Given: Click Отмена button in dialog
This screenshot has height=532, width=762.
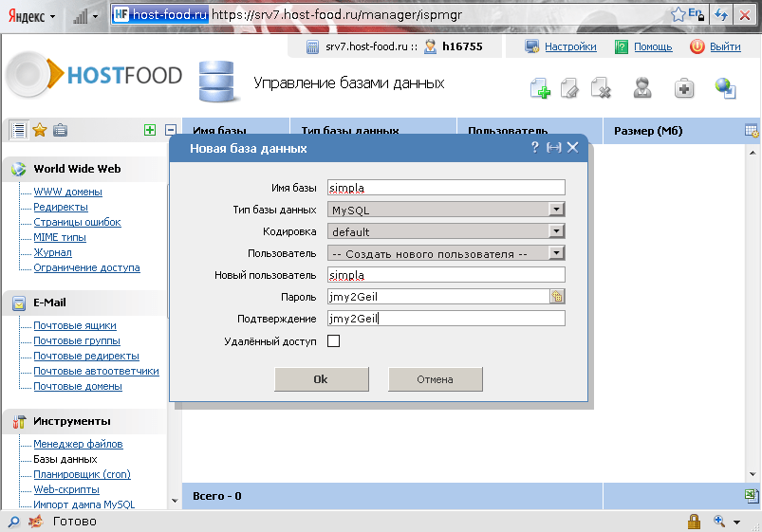Looking at the screenshot, I should (x=435, y=379).
